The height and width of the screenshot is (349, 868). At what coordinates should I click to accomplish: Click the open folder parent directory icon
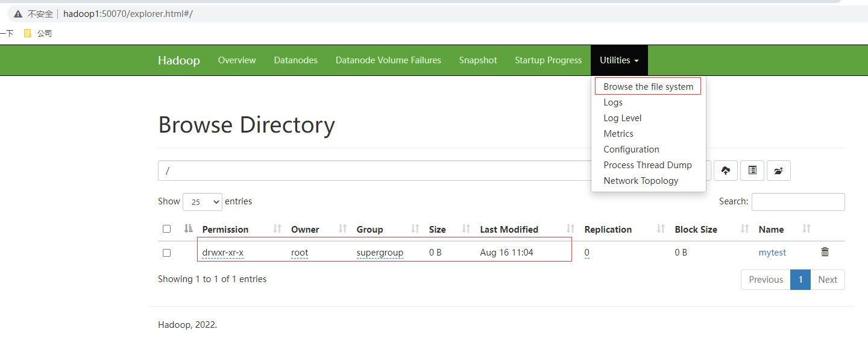coord(779,171)
